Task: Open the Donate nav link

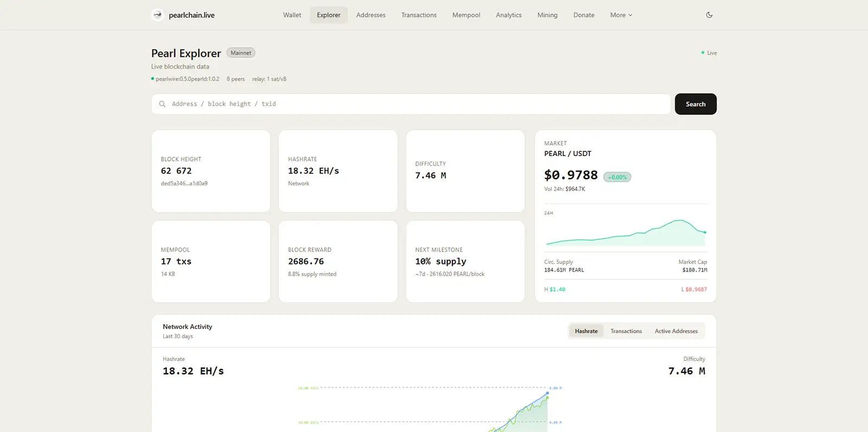Action: (584, 15)
